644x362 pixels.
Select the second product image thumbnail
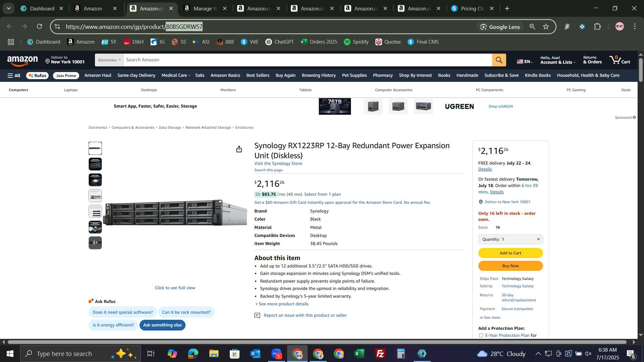pyautogui.click(x=95, y=164)
